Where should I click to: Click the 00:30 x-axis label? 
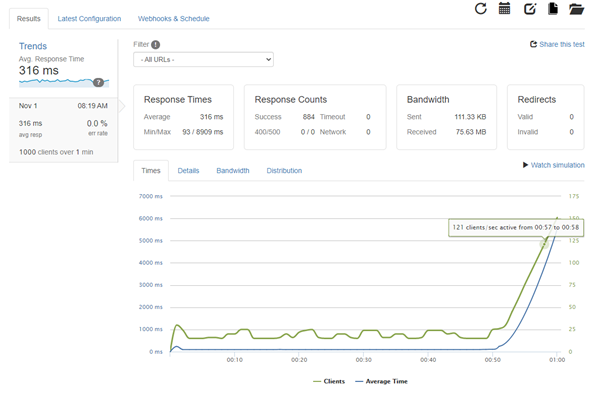(364, 360)
